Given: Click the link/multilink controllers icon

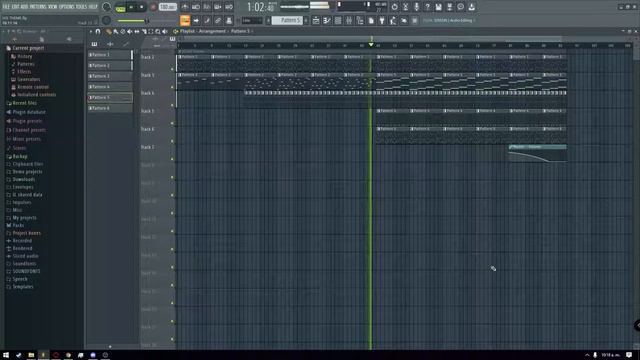Looking at the screenshot, I should click(218, 20).
